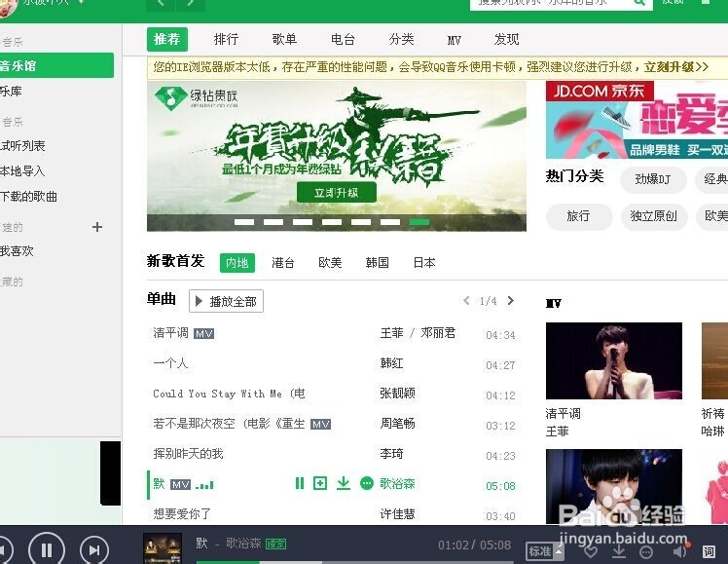This screenshot has width=728, height=564.
Task: Go forward with the top navigation arrow
Action: click(x=191, y=4)
